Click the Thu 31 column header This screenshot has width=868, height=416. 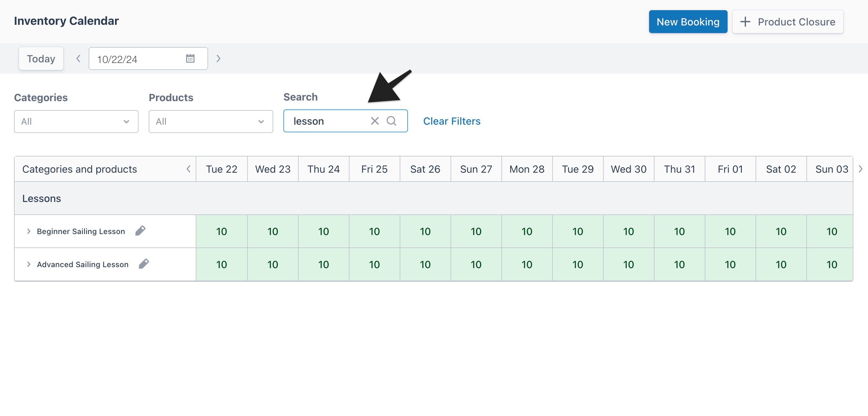(x=680, y=169)
